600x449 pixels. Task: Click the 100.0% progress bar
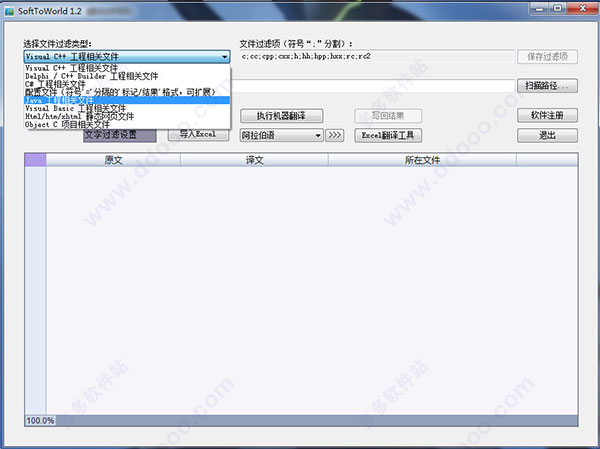301,421
